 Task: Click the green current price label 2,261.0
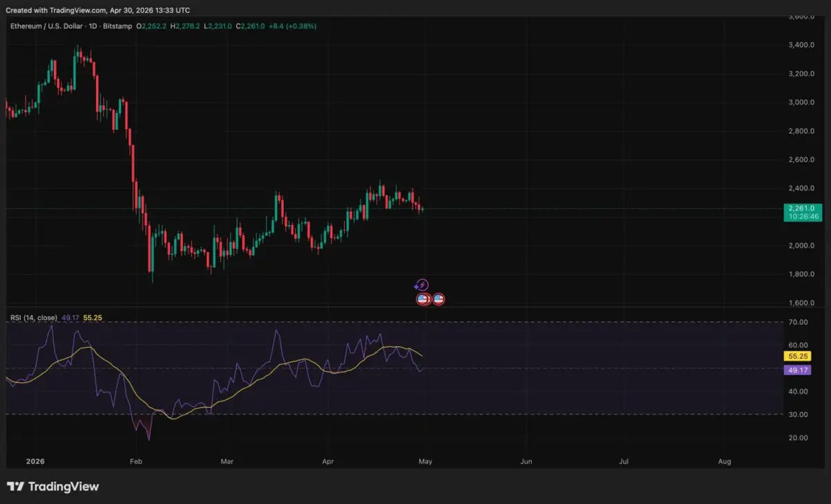point(802,208)
